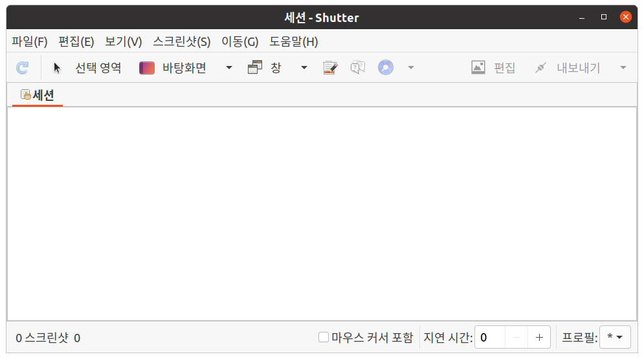
Task: Decrease delay with the minus button
Action: pos(516,337)
